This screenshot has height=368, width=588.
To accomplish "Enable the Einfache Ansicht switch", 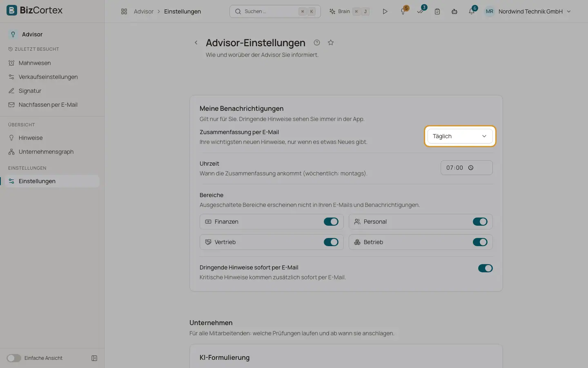I will 14,358.
